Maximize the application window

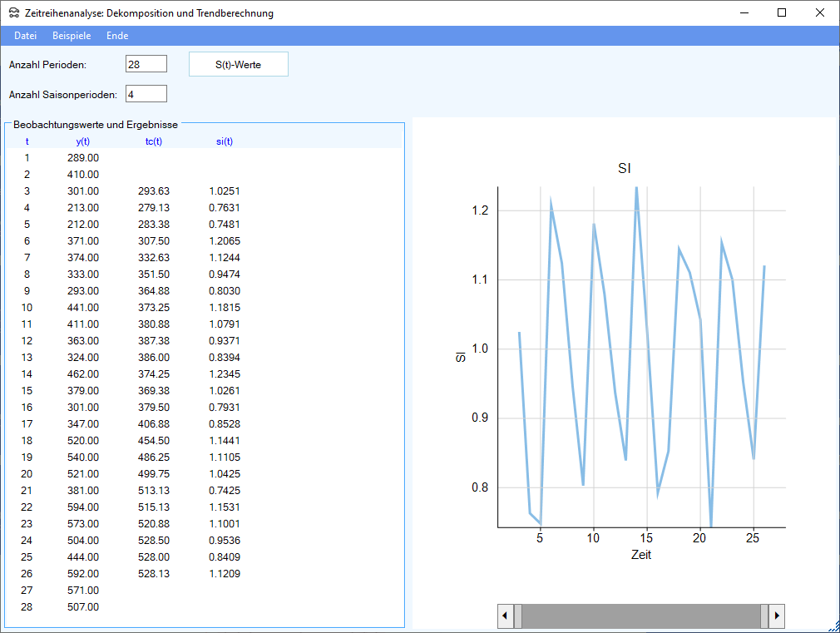781,12
